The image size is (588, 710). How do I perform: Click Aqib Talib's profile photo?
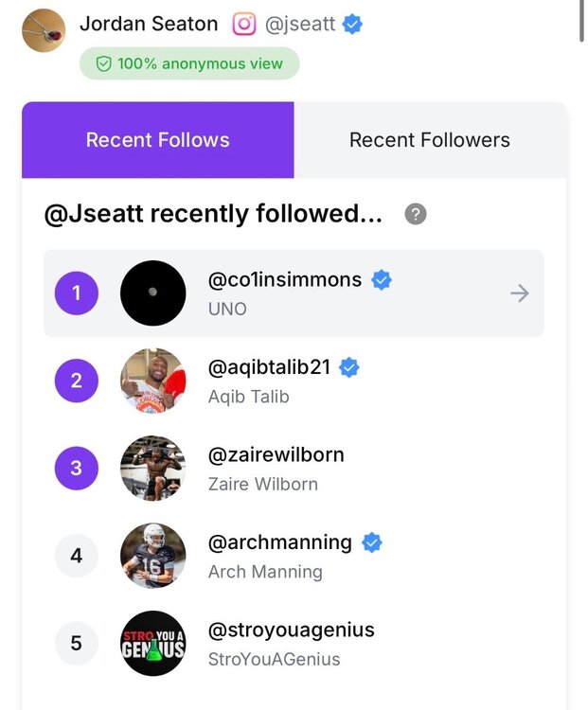[x=152, y=381]
